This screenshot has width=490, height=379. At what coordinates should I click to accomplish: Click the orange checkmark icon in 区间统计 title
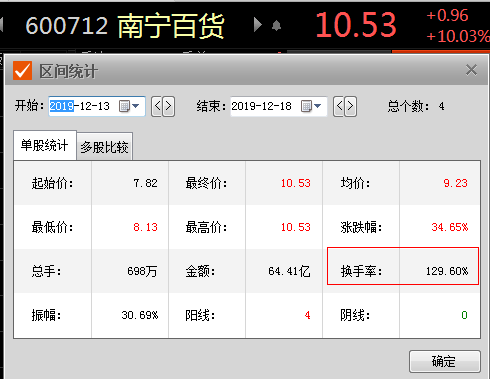coord(22,71)
